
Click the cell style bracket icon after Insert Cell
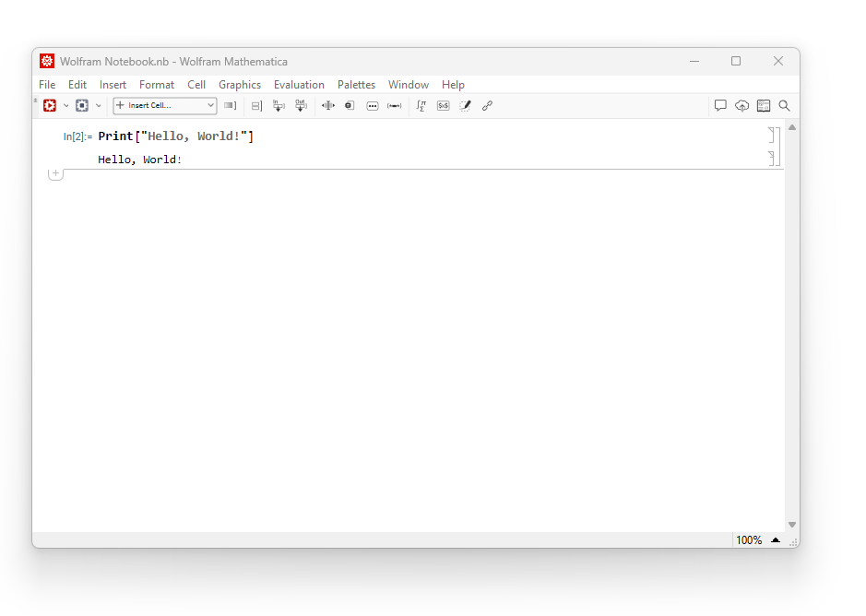[231, 105]
